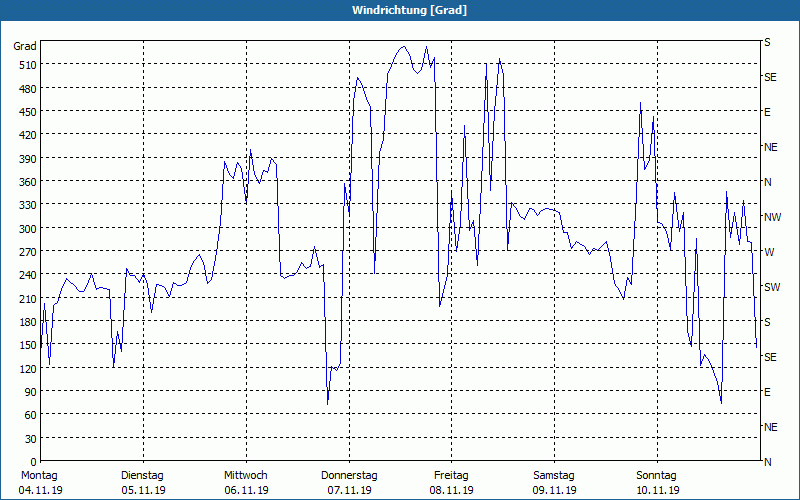The height and width of the screenshot is (500, 800).
Task: Click the "Donnerstag" day label
Action: pos(349,476)
